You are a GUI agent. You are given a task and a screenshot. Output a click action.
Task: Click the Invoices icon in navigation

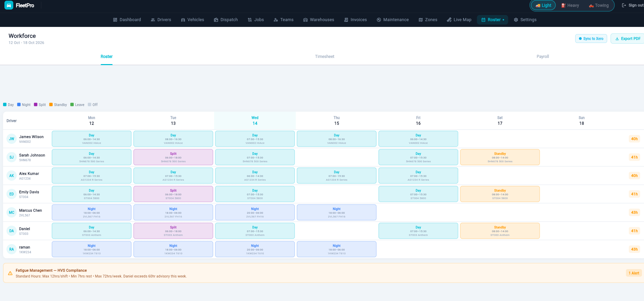346,20
